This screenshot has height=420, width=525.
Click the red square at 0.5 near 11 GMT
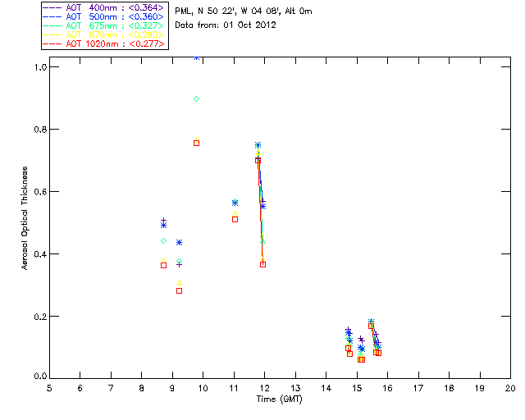pos(235,219)
